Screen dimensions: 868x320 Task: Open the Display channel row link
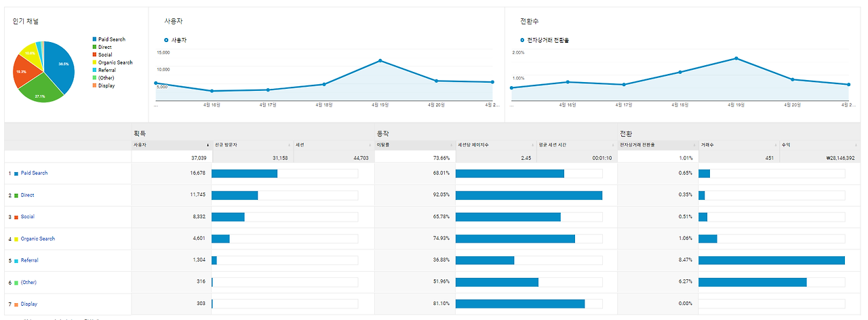point(29,304)
